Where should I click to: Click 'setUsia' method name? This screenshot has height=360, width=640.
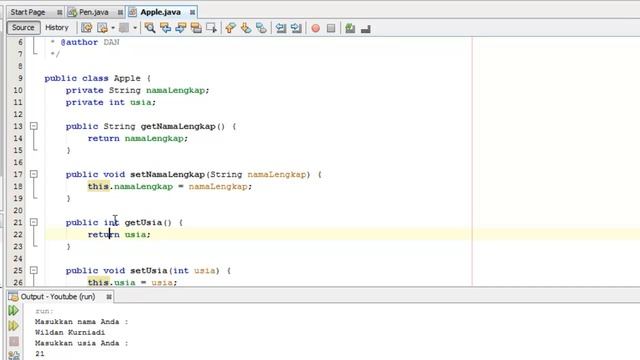149,271
